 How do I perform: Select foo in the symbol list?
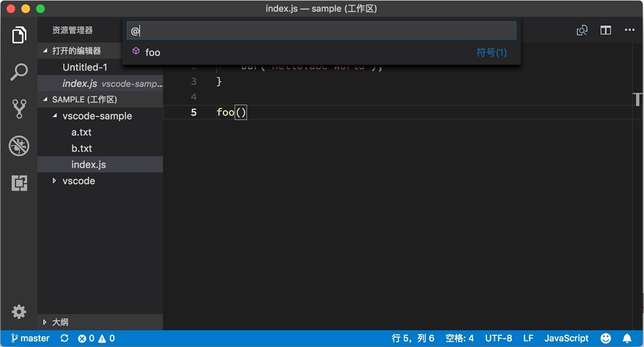point(321,52)
